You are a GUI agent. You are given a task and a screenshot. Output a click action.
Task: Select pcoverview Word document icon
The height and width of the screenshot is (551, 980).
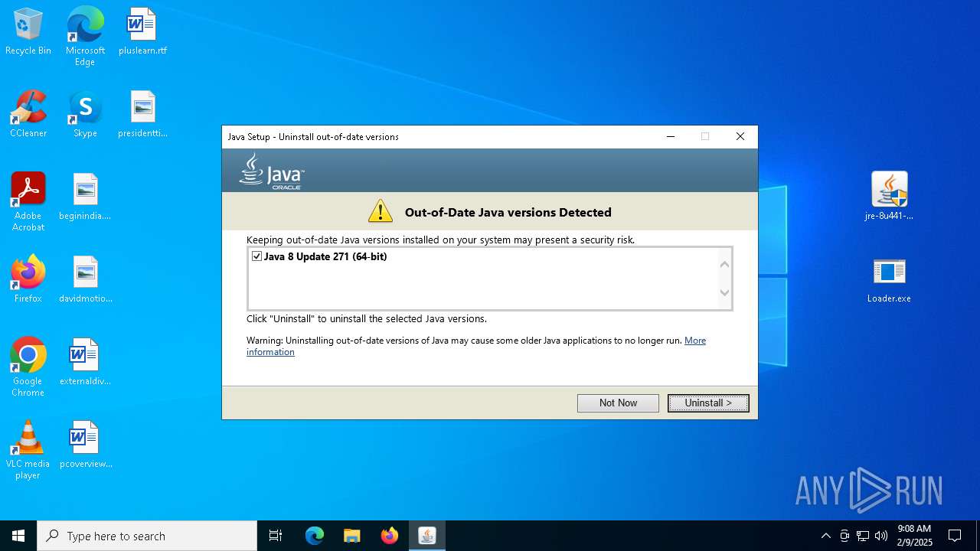[x=85, y=445]
